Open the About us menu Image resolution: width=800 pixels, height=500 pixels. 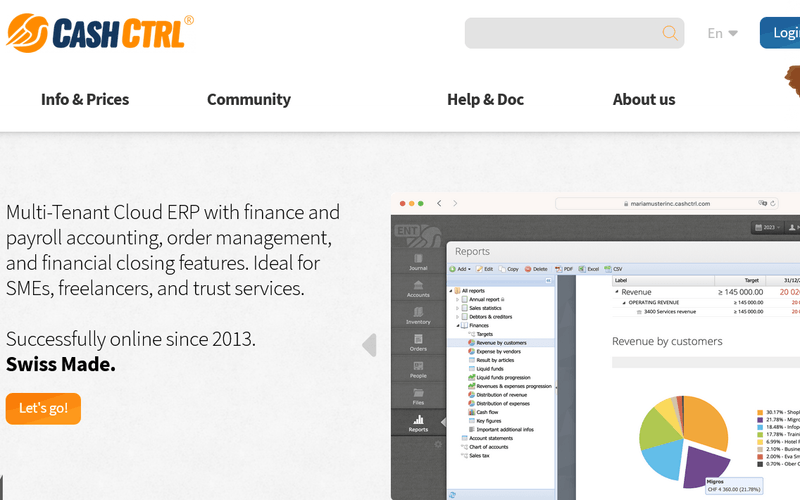643,99
